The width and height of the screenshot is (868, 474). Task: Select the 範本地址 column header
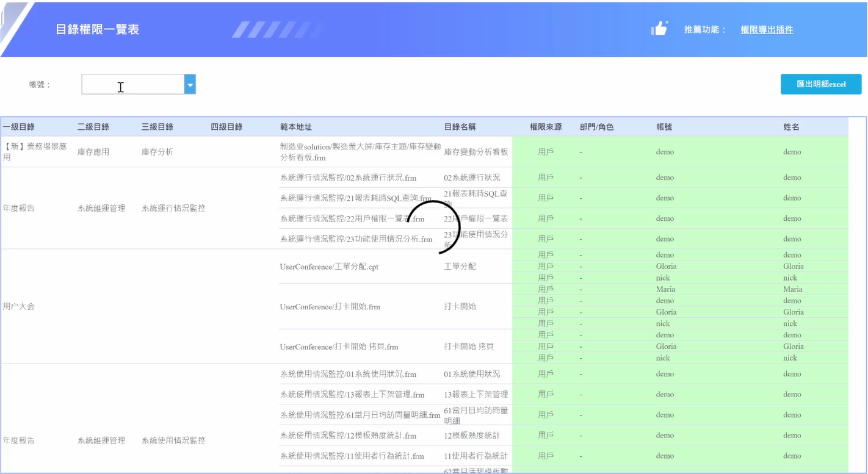pos(296,127)
